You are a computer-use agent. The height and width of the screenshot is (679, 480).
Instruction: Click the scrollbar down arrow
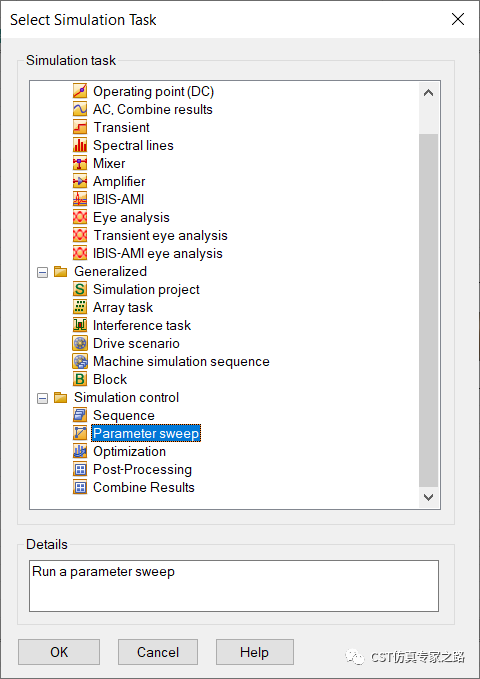(428, 497)
